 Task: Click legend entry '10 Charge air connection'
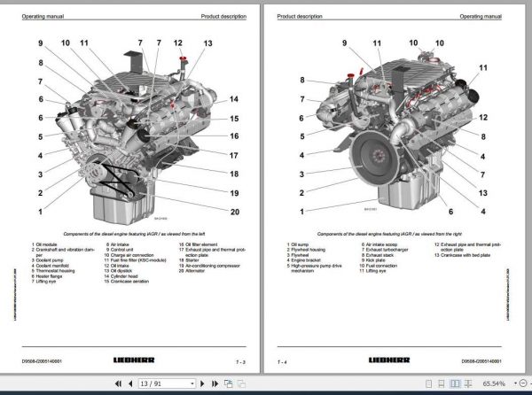coord(129,255)
